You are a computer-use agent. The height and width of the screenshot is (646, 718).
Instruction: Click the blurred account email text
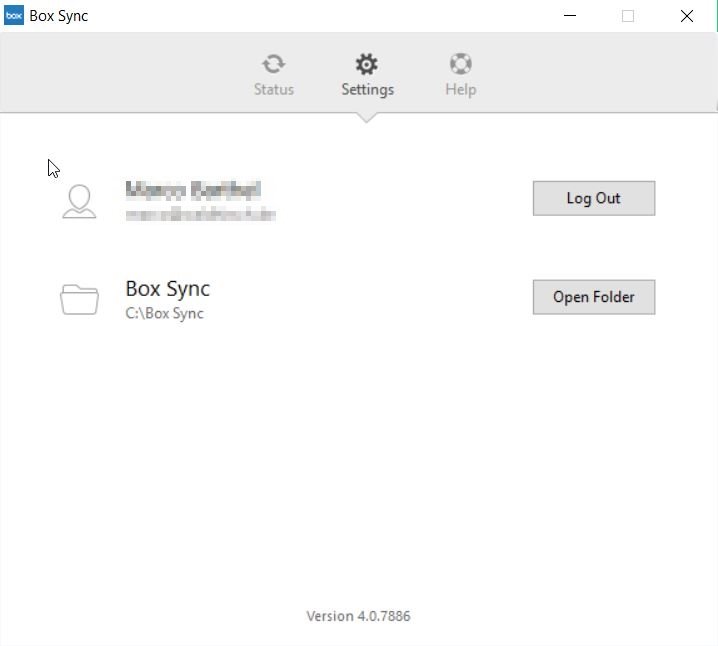click(x=201, y=215)
